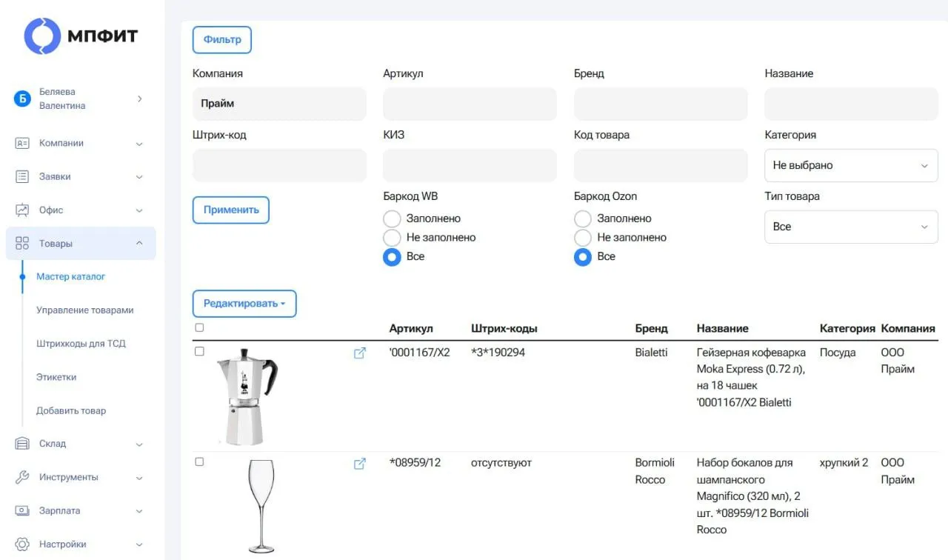Viewport: 948px width, 560px height.
Task: Select Заполнено radio under Баркод WB
Action: (x=392, y=219)
